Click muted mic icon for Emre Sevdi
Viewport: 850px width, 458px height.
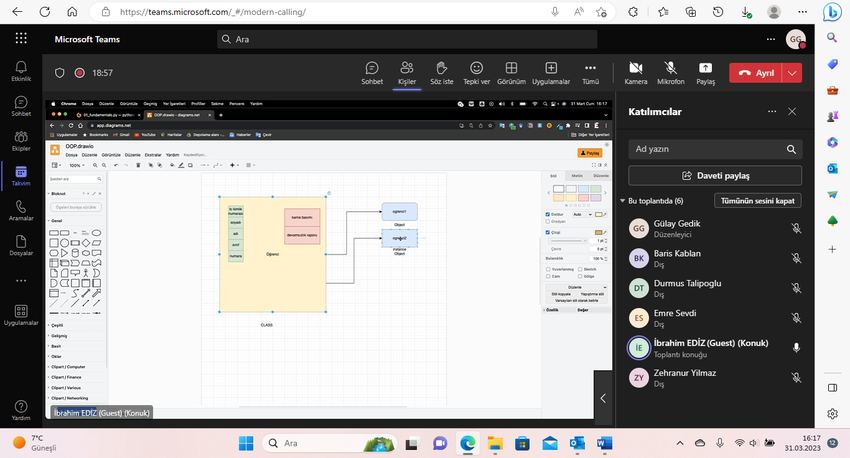(x=796, y=318)
